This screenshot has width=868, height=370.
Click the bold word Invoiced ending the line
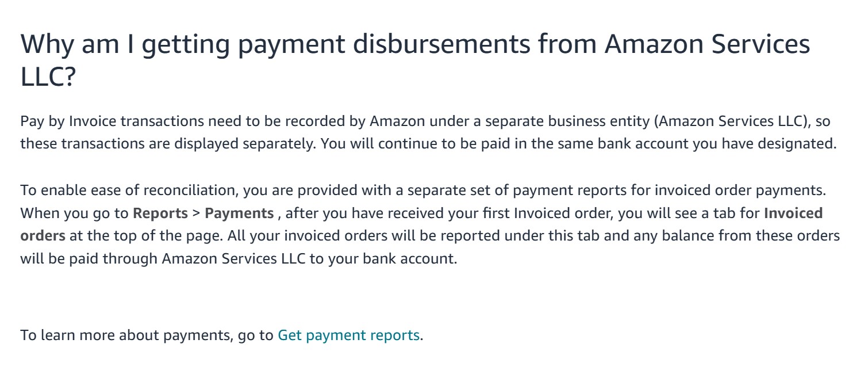793,213
